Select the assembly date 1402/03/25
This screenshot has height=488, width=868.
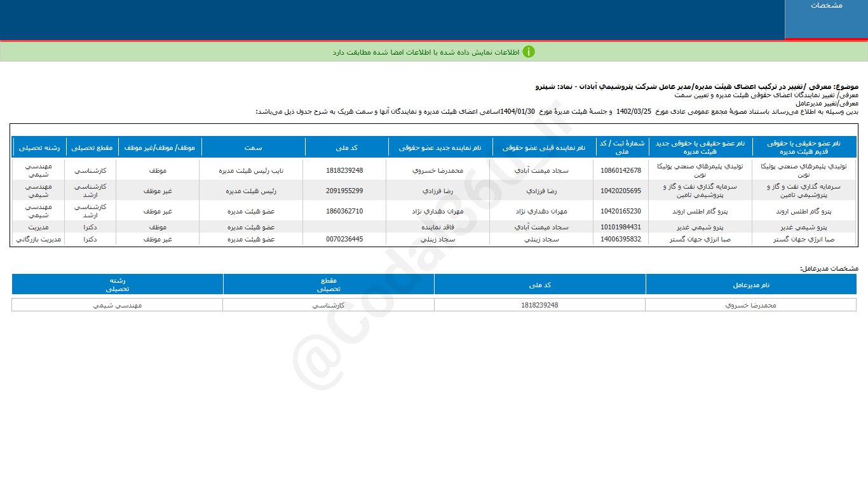click(634, 112)
